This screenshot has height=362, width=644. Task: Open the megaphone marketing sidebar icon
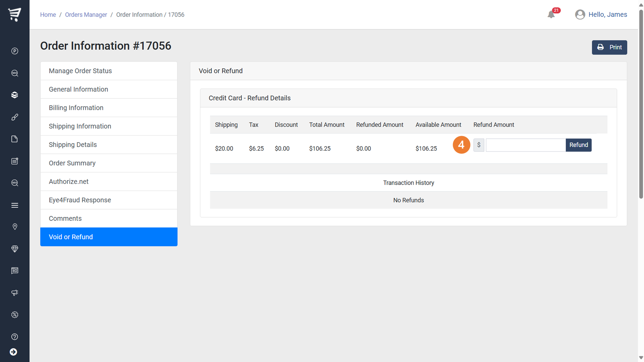[14, 292]
